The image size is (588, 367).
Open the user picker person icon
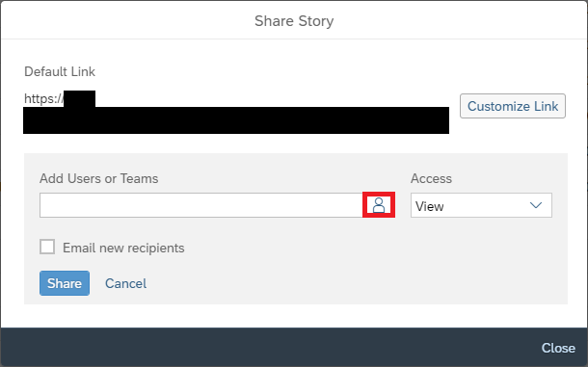point(379,205)
